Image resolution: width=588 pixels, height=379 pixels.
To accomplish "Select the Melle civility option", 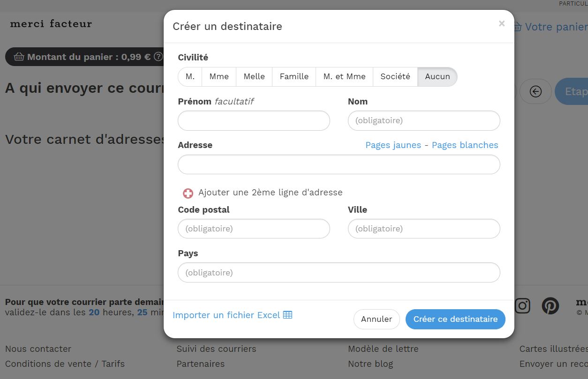I will tap(254, 77).
